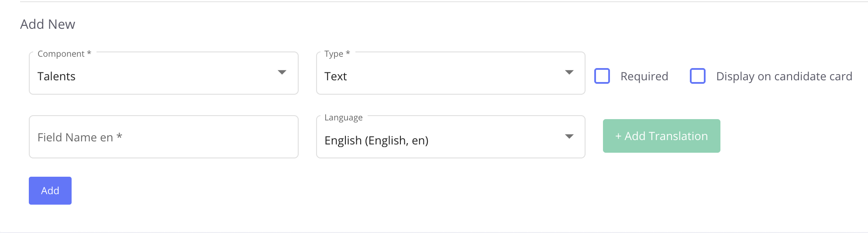
Task: Click the Required checkbox label text
Action: pyautogui.click(x=644, y=76)
